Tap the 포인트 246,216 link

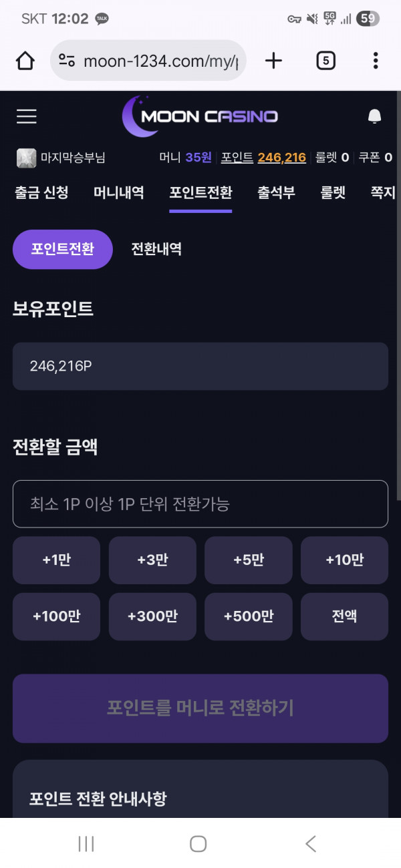click(263, 158)
